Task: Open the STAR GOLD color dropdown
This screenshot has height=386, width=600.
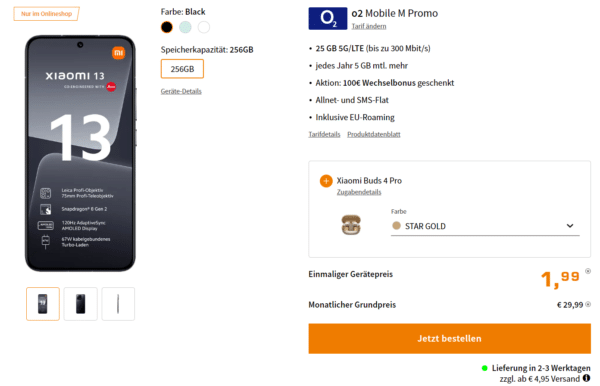Action: [485, 226]
